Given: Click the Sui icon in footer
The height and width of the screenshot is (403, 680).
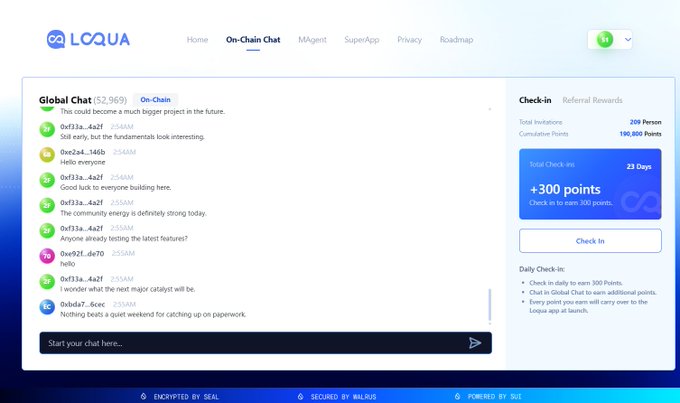Looking at the screenshot, I should click(x=458, y=396).
